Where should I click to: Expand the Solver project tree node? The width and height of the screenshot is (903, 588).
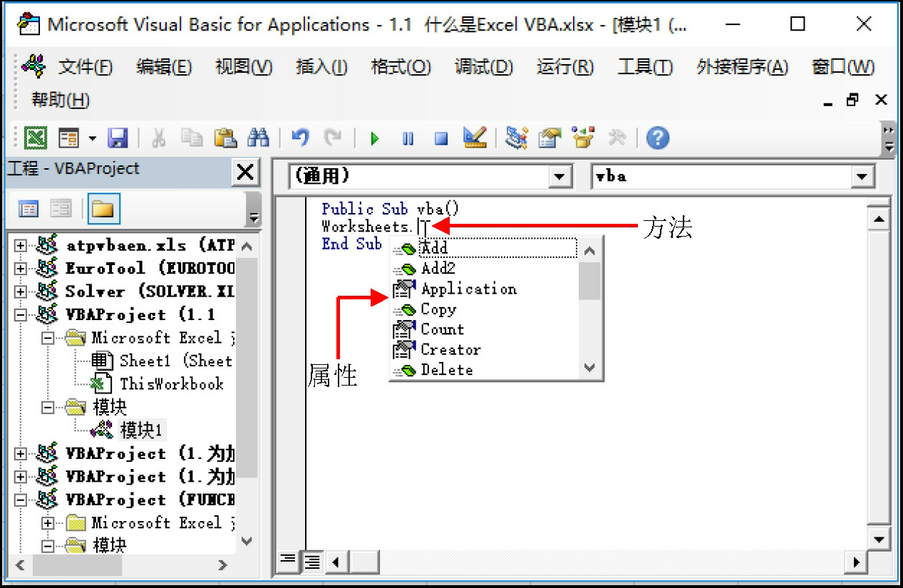tap(21, 292)
